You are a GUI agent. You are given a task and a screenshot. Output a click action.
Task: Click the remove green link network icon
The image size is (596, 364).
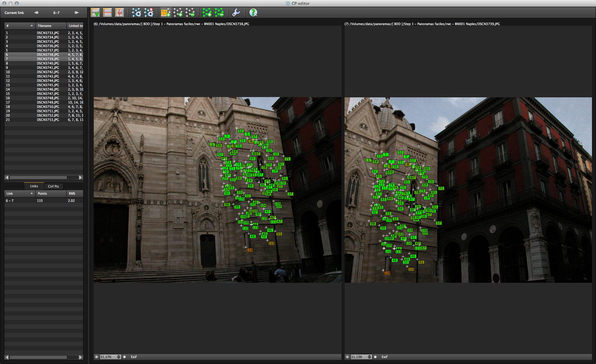click(x=219, y=13)
